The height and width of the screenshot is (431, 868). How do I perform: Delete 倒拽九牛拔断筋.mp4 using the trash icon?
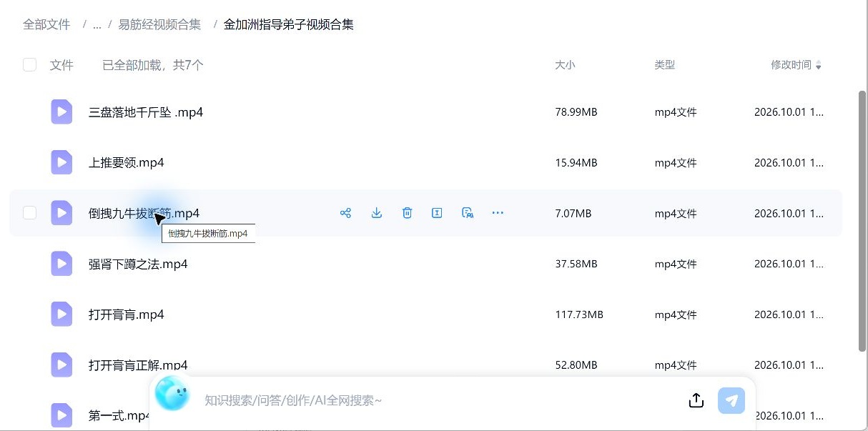click(408, 213)
